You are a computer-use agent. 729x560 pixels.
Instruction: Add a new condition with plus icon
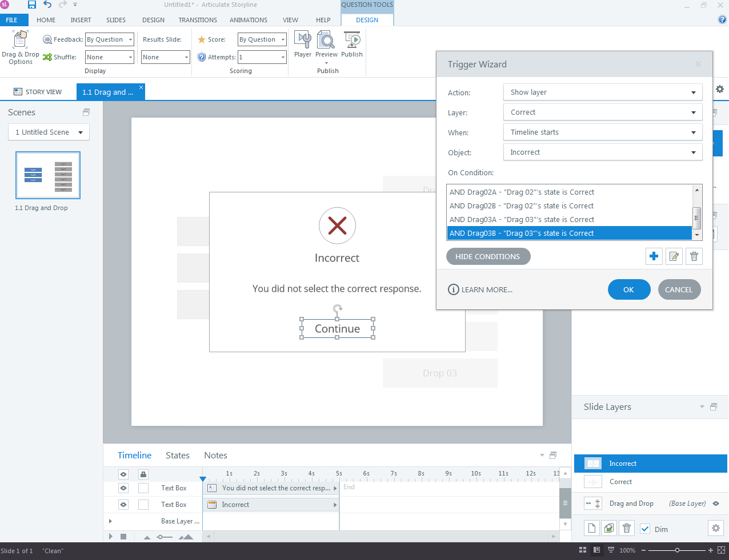coord(654,256)
